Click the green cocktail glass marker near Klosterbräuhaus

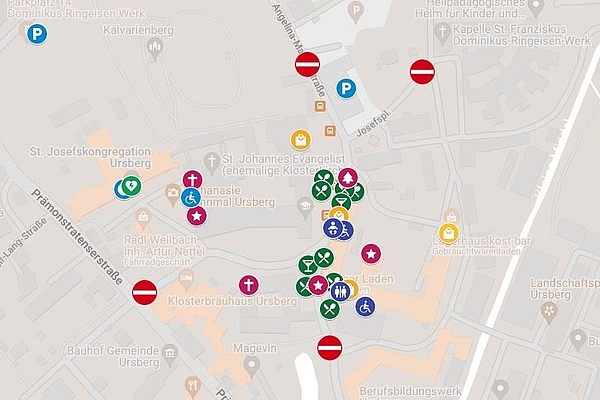pyautogui.click(x=308, y=265)
